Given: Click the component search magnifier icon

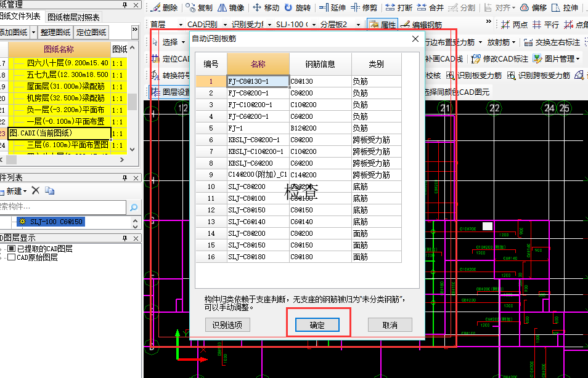Looking at the screenshot, I should pyautogui.click(x=134, y=207).
